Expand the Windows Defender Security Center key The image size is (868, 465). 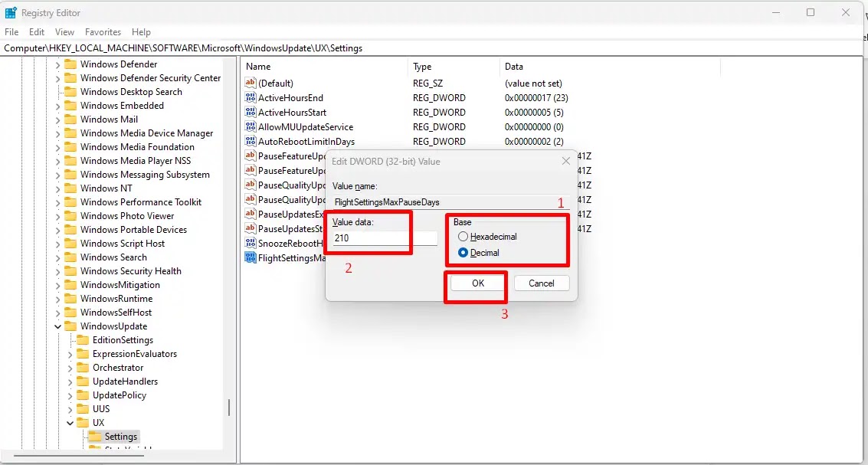click(x=57, y=78)
